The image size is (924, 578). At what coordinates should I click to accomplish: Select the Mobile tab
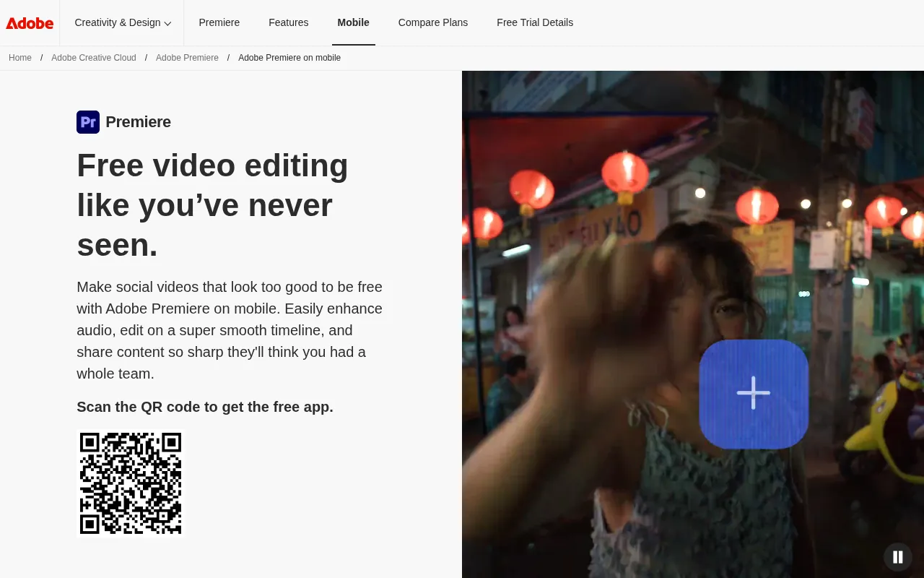[x=354, y=22]
